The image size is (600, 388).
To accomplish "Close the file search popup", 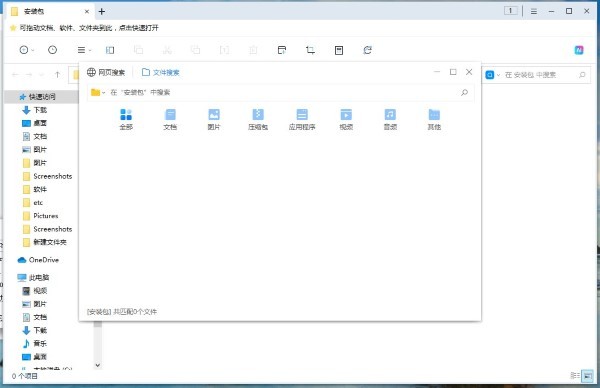I will [x=469, y=72].
